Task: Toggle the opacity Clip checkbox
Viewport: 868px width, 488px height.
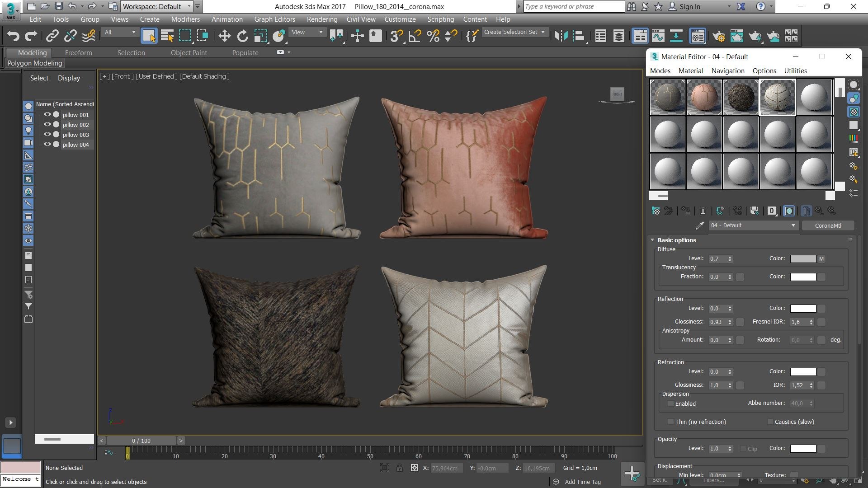Action: pos(743,449)
